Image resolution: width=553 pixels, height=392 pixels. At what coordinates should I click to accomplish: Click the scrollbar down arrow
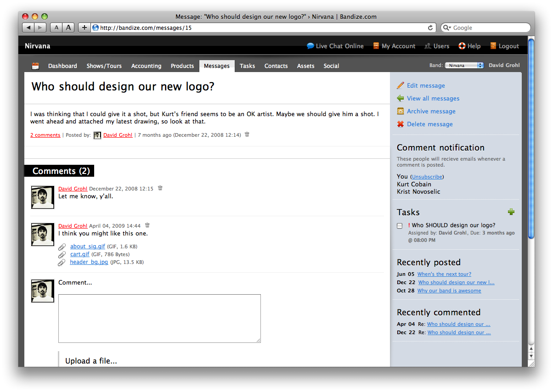531,356
